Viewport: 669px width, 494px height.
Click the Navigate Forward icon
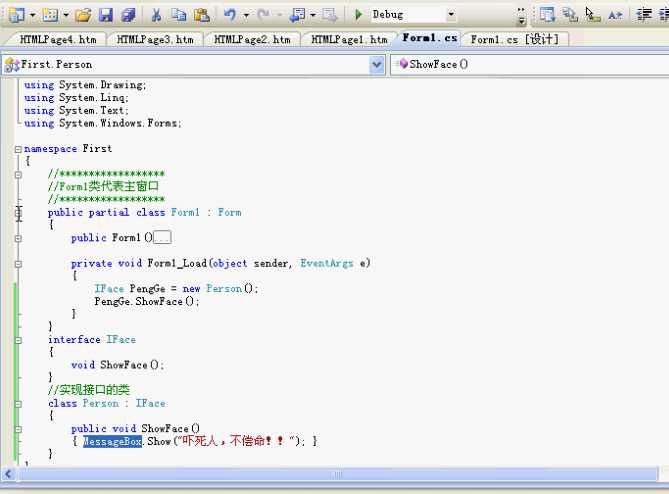[330, 15]
